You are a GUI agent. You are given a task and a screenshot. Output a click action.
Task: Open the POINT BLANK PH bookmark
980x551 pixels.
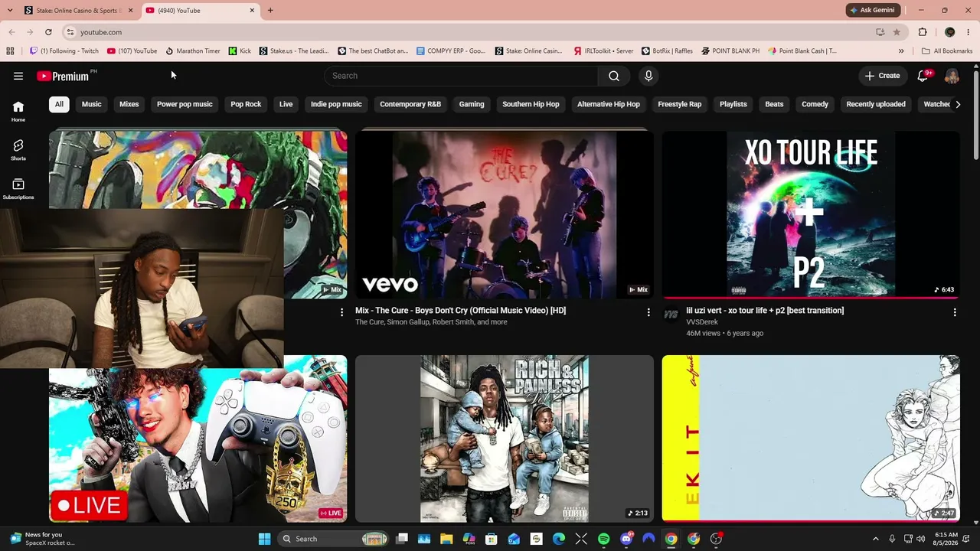730,51
